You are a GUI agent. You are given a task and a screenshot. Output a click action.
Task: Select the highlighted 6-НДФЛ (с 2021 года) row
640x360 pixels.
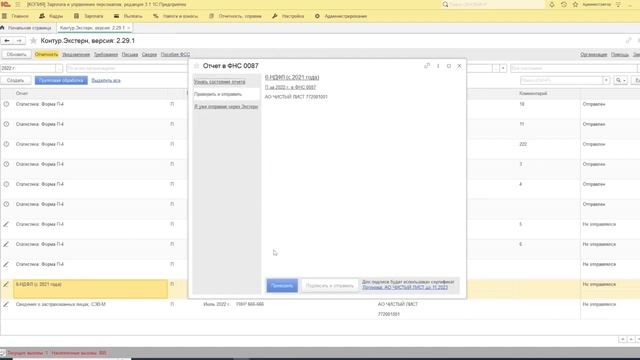coord(90,289)
